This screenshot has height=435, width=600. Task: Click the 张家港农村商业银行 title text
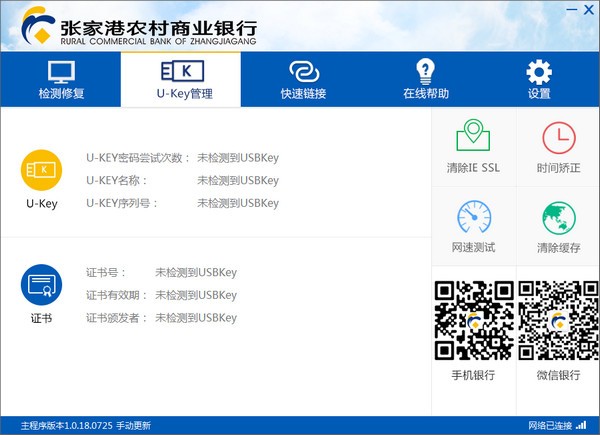158,28
